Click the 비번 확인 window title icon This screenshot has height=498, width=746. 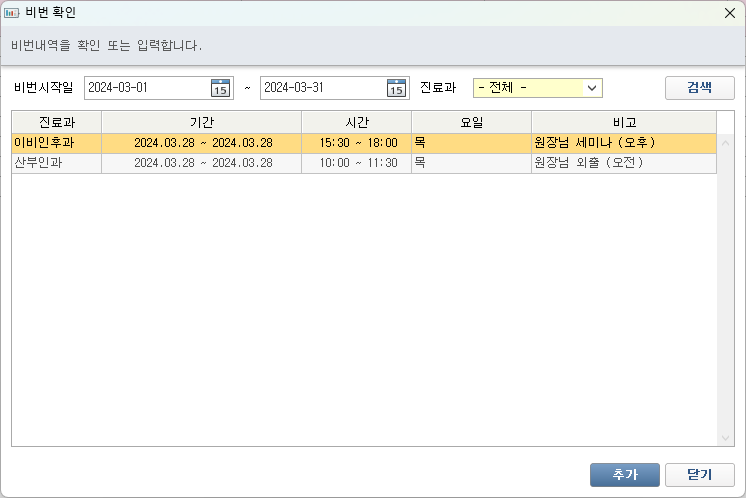12,13
